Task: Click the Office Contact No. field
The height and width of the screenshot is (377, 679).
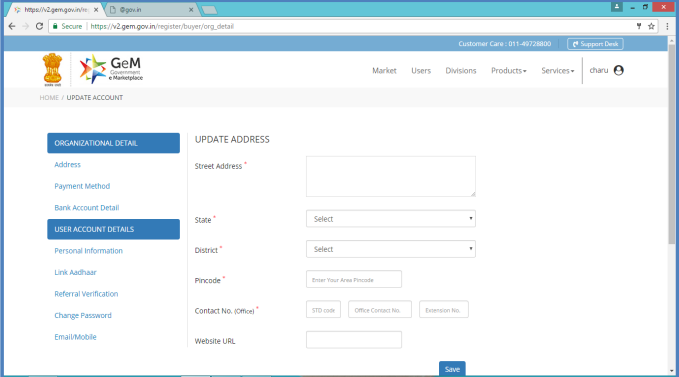Action: coord(380,309)
